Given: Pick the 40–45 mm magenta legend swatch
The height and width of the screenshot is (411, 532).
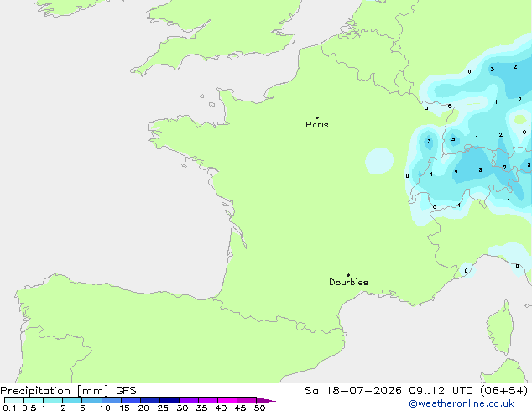Looking at the screenshot, I should [x=227, y=400].
